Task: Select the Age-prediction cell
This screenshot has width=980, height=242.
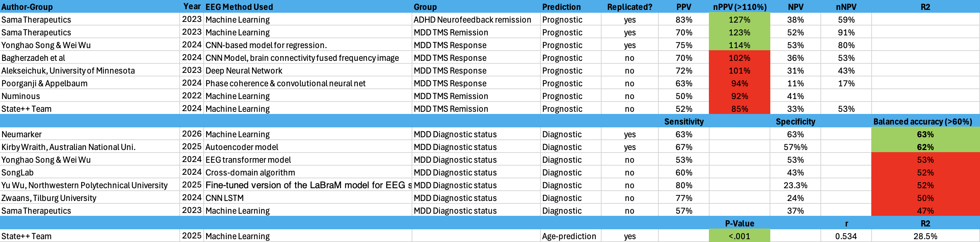Action: click(569, 236)
